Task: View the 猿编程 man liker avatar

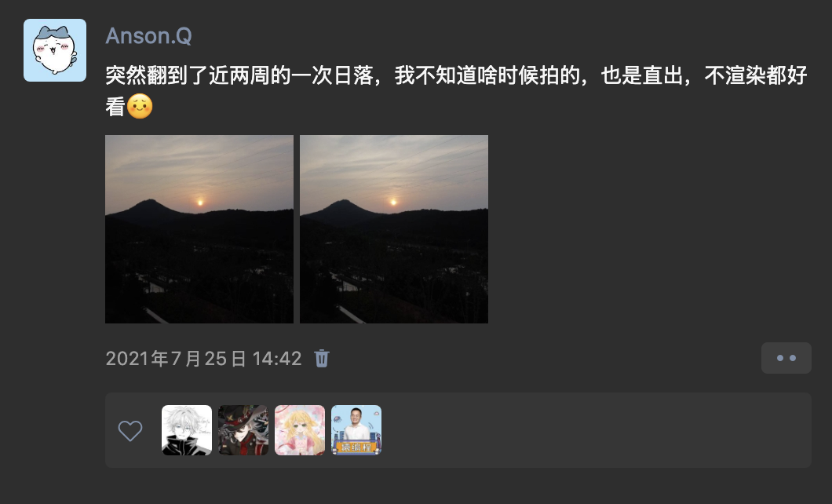Action: click(x=356, y=430)
